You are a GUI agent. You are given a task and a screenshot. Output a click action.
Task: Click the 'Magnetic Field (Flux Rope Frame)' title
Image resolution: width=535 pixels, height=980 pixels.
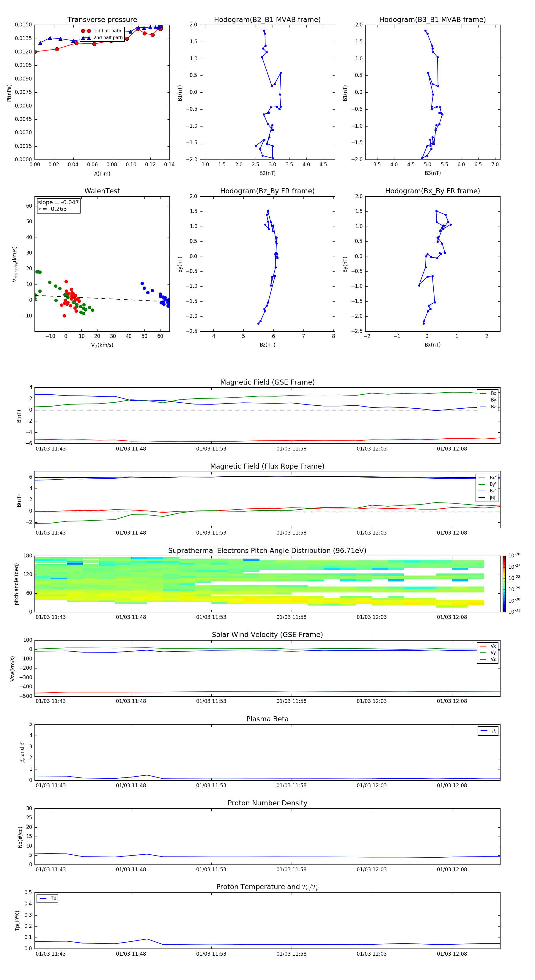point(267,467)
